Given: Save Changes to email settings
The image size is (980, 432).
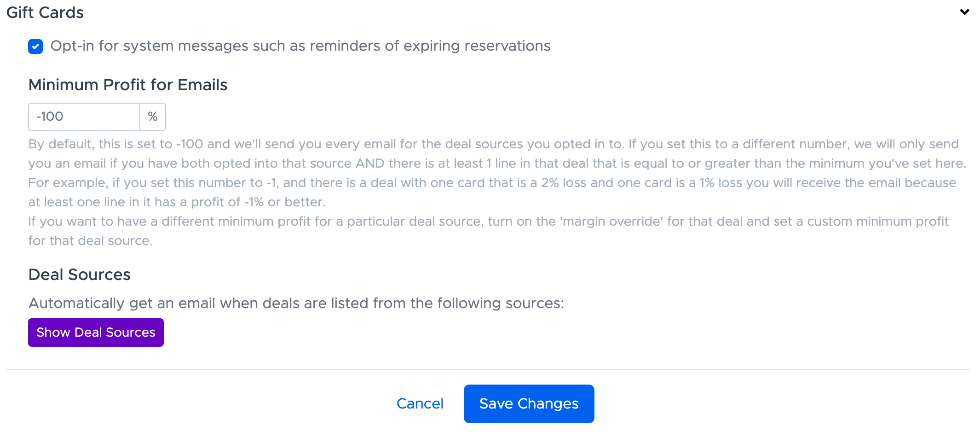Looking at the screenshot, I should [529, 403].
